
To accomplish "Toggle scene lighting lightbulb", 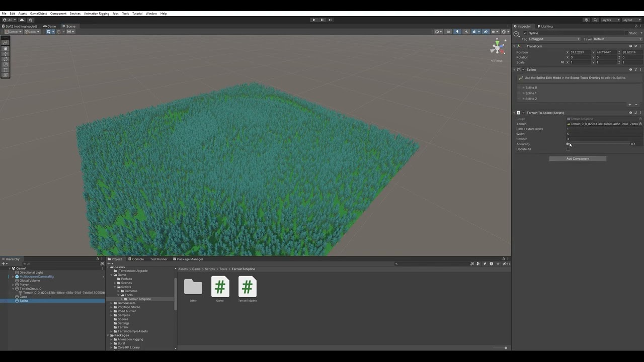I will click(457, 32).
